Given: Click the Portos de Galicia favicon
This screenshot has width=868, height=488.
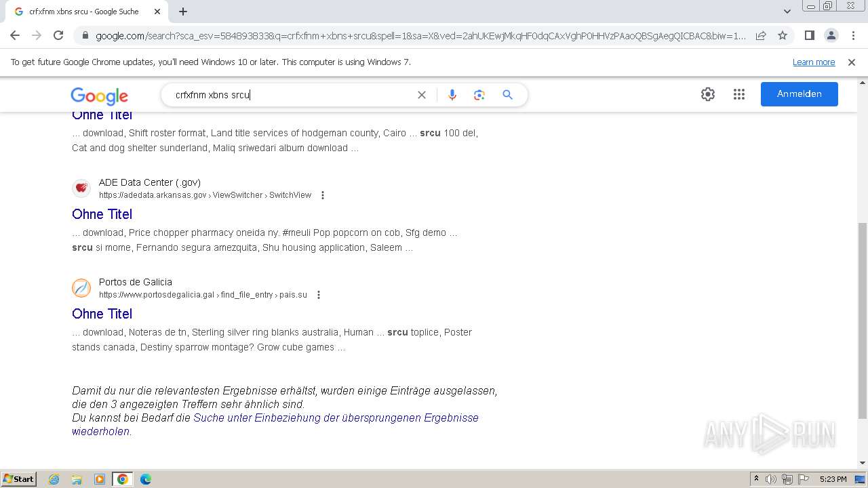Looking at the screenshot, I should click(x=81, y=287).
